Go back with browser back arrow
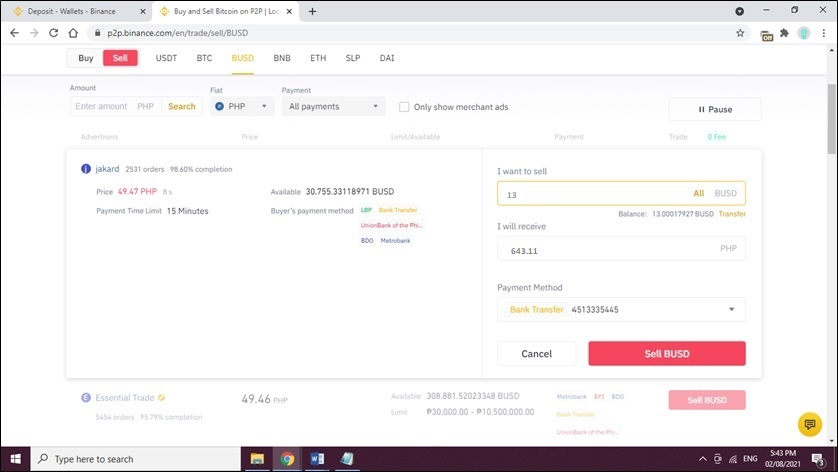 (x=14, y=33)
